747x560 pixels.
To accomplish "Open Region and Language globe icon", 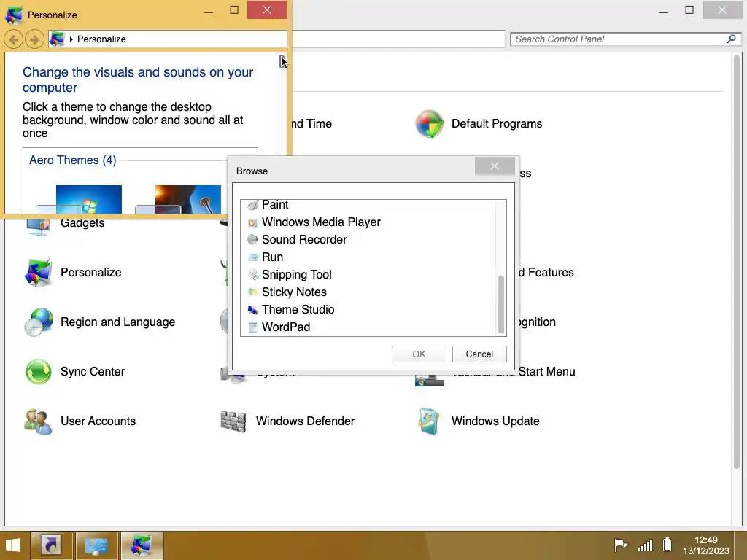I will (38, 322).
